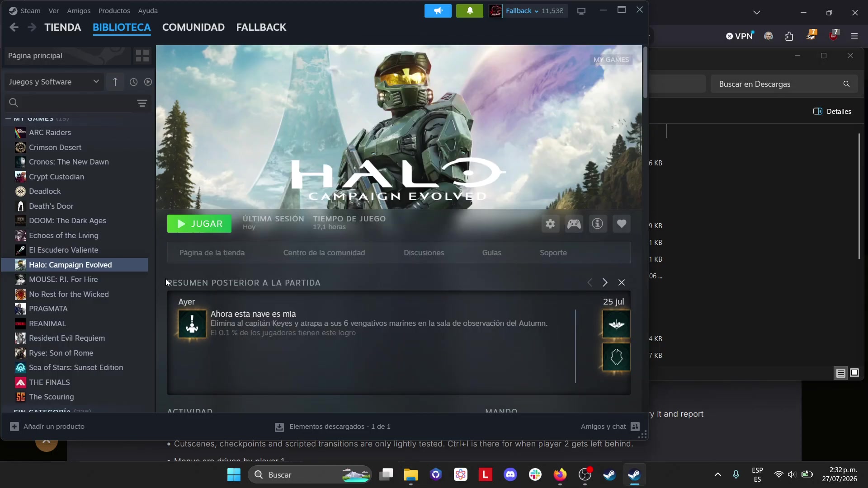The image size is (868, 488).
Task: Show recently played via clock icon
Action: tap(133, 82)
